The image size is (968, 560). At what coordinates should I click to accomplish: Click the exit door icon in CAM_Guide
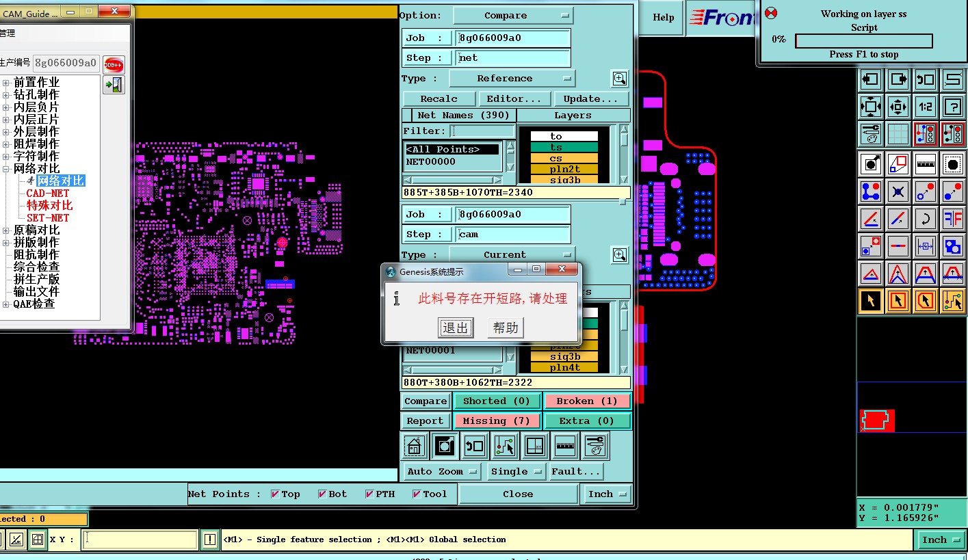(114, 85)
